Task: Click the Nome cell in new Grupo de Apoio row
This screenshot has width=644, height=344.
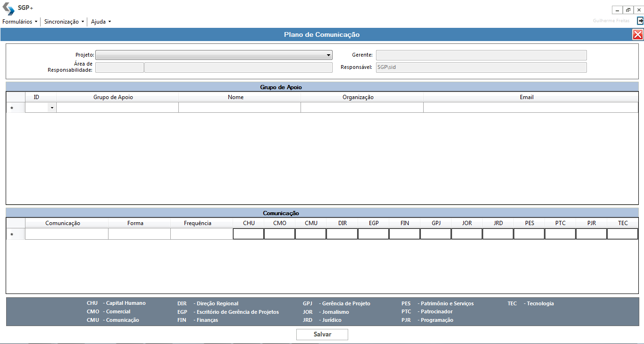Action: point(240,108)
